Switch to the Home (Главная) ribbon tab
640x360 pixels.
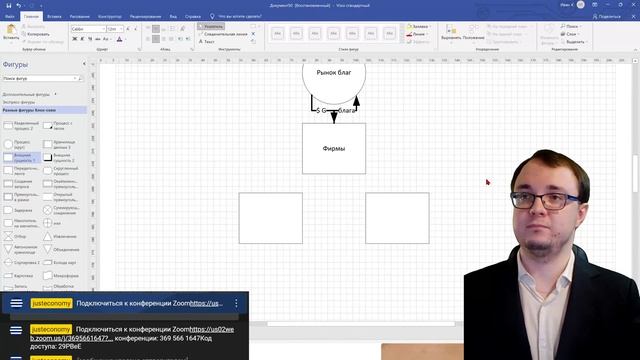click(x=31, y=16)
